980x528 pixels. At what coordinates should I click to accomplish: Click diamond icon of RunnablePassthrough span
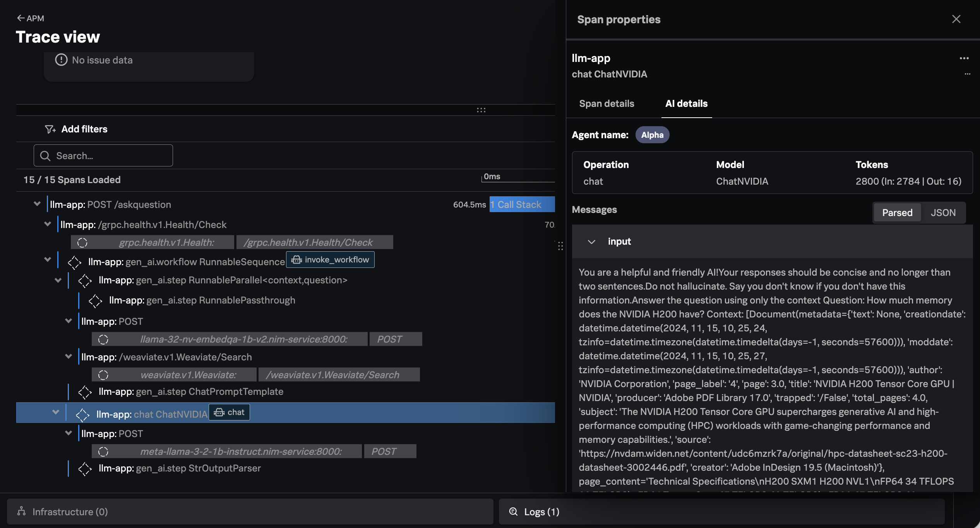pyautogui.click(x=95, y=301)
